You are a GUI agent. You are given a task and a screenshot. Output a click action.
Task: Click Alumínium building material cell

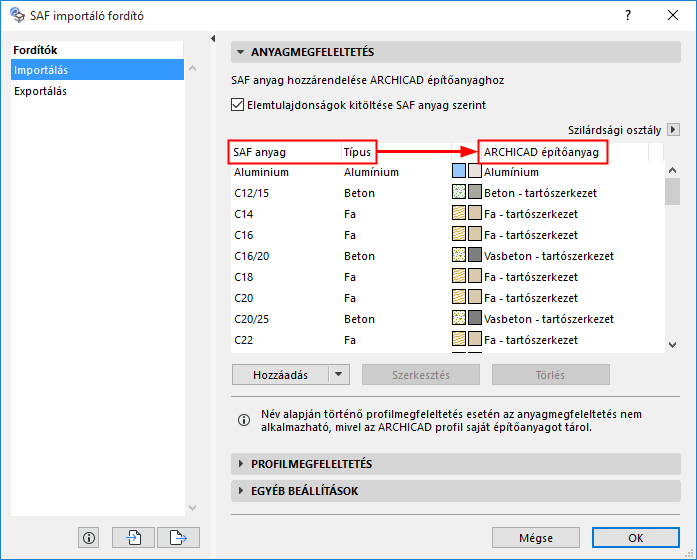coord(511,172)
